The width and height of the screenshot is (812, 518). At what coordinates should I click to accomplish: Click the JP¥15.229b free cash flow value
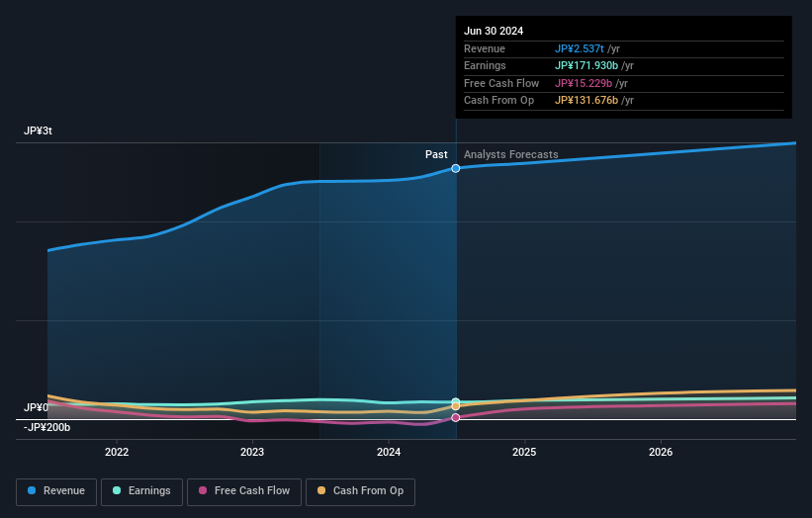tap(584, 83)
